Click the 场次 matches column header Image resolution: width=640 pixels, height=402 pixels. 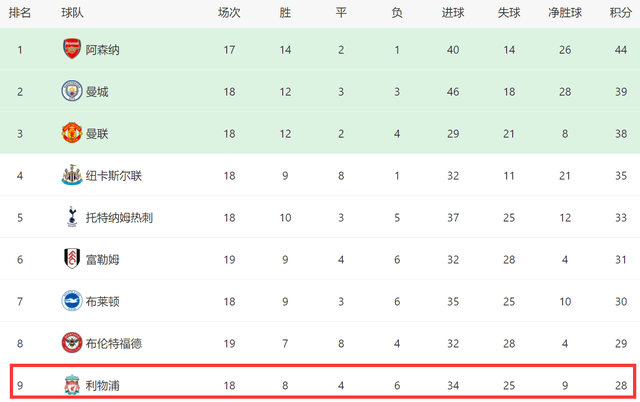tap(229, 13)
